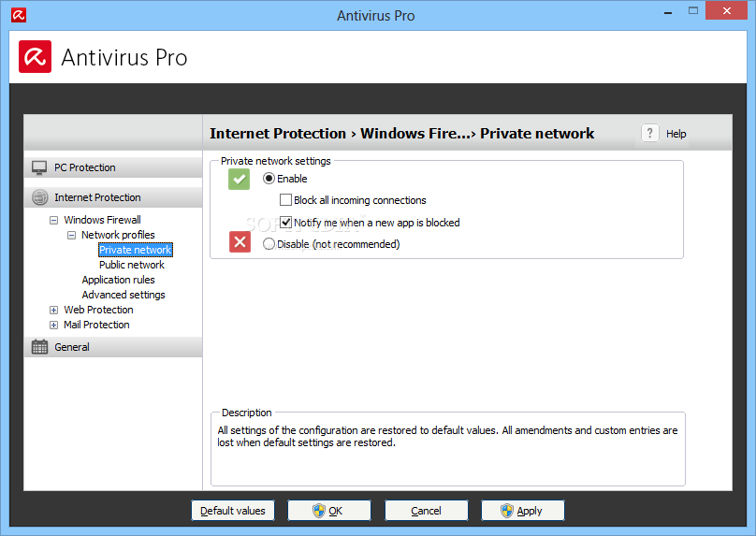Open Advanced settings in the tree
The image size is (756, 536).
tap(124, 295)
